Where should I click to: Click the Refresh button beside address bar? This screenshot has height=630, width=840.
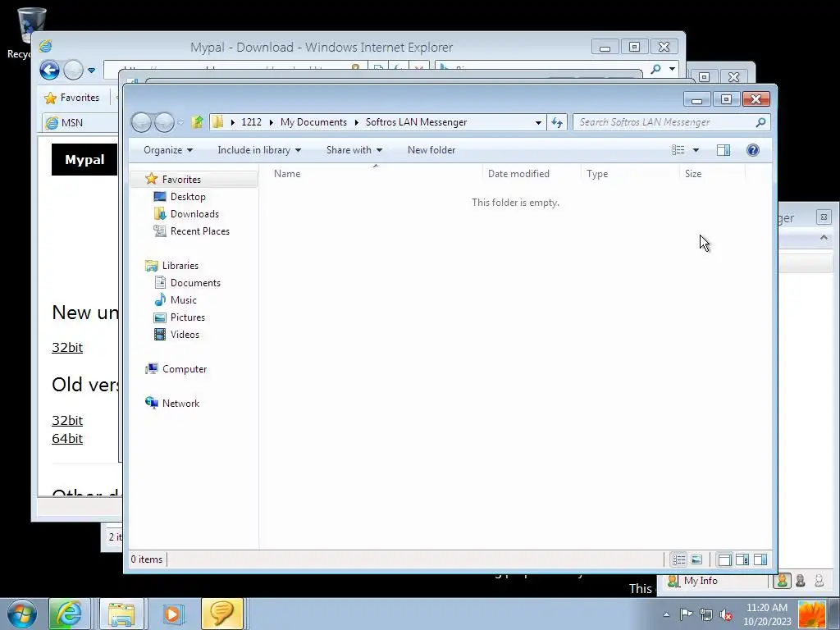pos(557,122)
